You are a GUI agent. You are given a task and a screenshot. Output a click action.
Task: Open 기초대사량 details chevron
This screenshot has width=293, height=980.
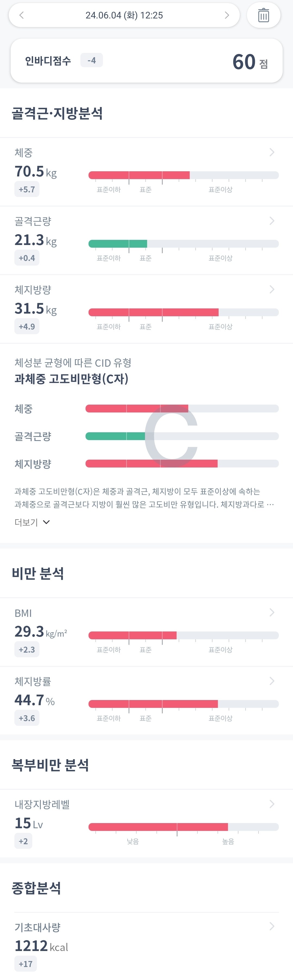click(272, 926)
